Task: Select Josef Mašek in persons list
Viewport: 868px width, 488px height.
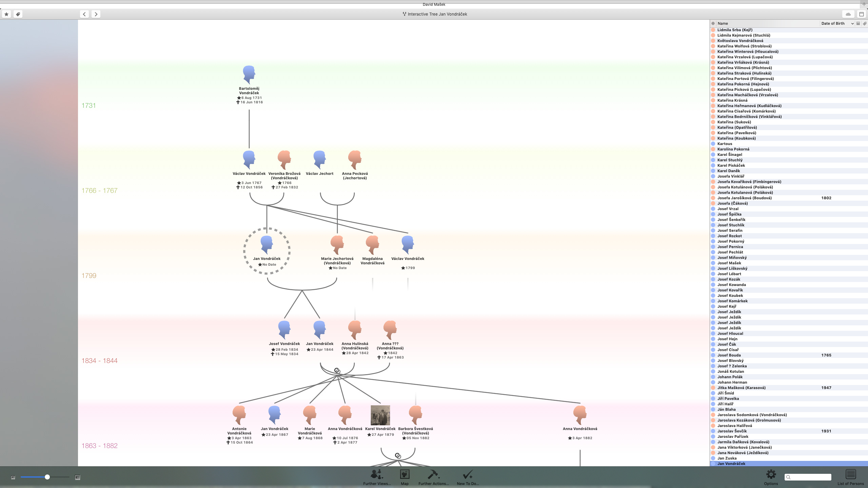Action: 789,263
